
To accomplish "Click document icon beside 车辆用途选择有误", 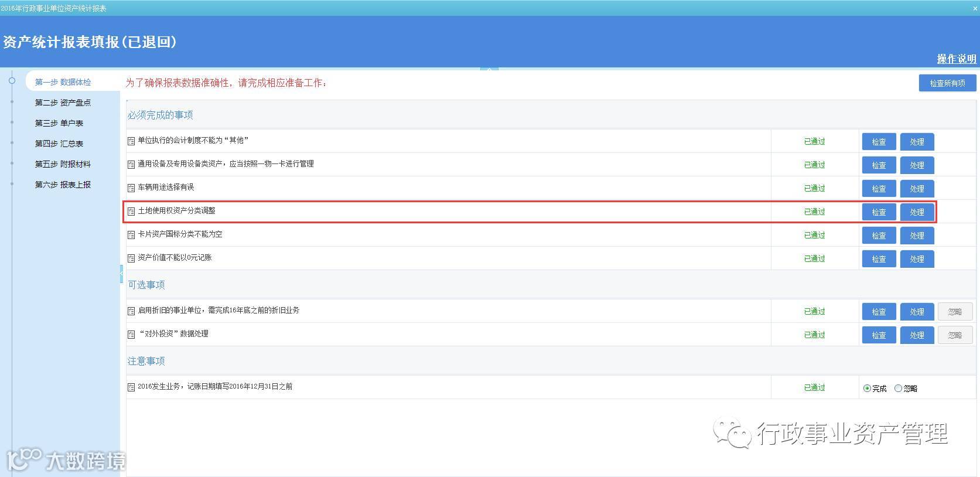I will coord(131,188).
